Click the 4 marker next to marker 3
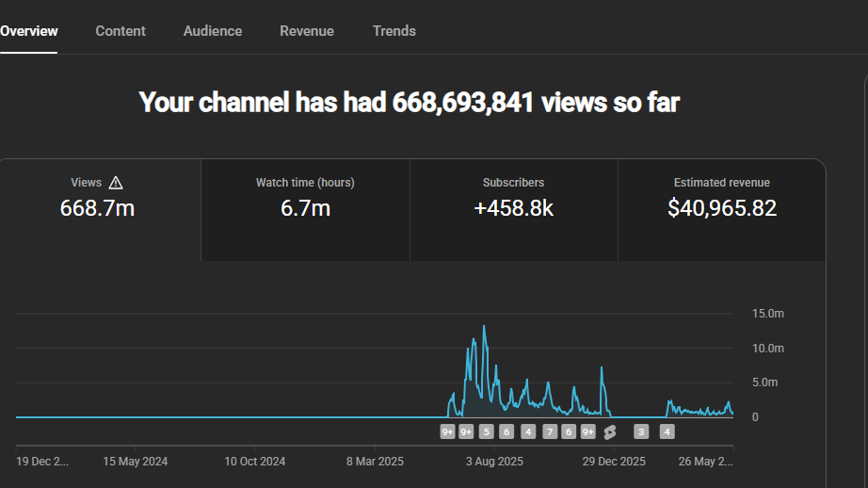This screenshot has height=488, width=868. click(667, 432)
